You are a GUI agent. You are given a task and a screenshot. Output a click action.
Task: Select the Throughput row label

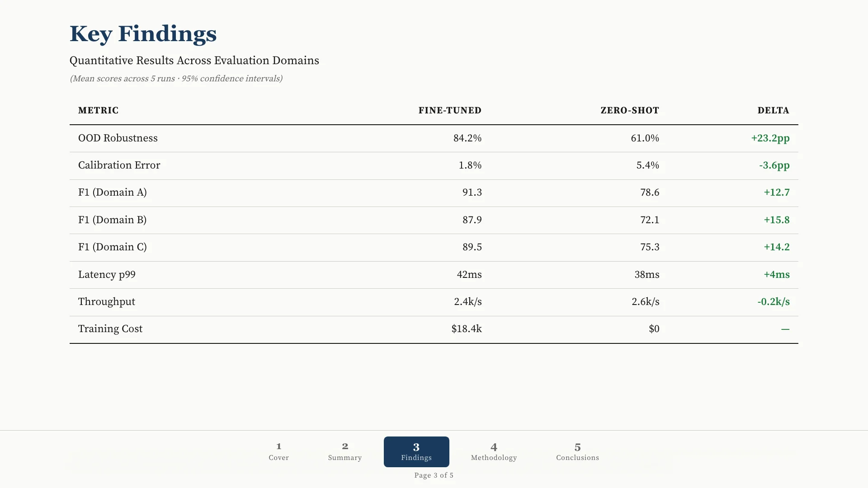[x=107, y=302]
